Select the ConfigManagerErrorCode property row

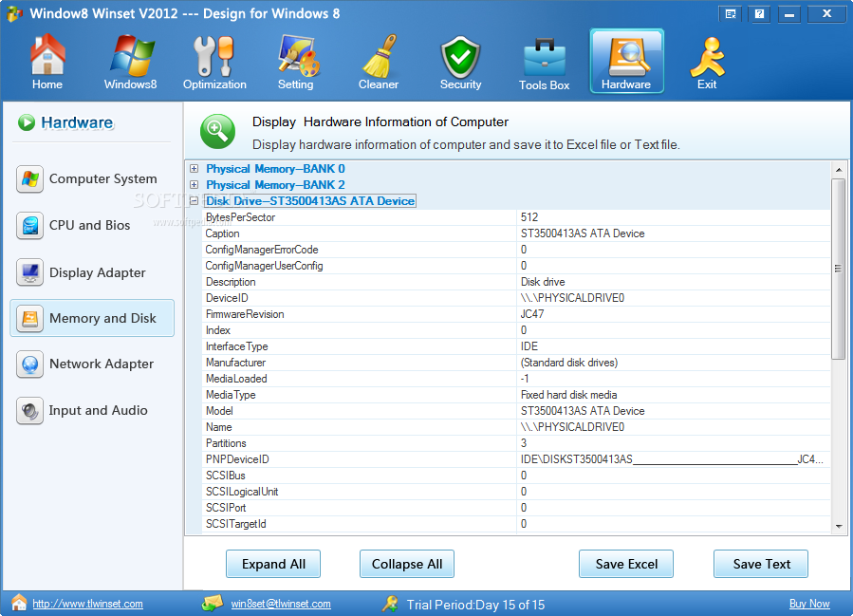pos(516,250)
